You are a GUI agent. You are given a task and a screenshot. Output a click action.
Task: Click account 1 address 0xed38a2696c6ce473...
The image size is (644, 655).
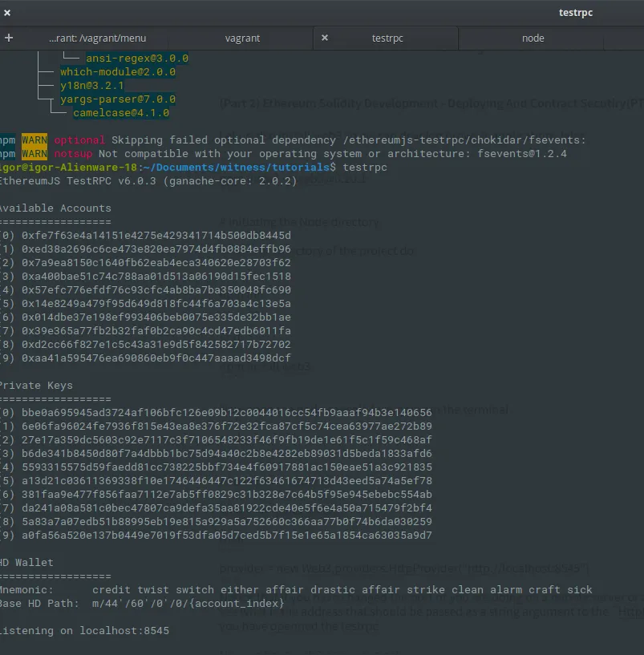tap(156, 249)
